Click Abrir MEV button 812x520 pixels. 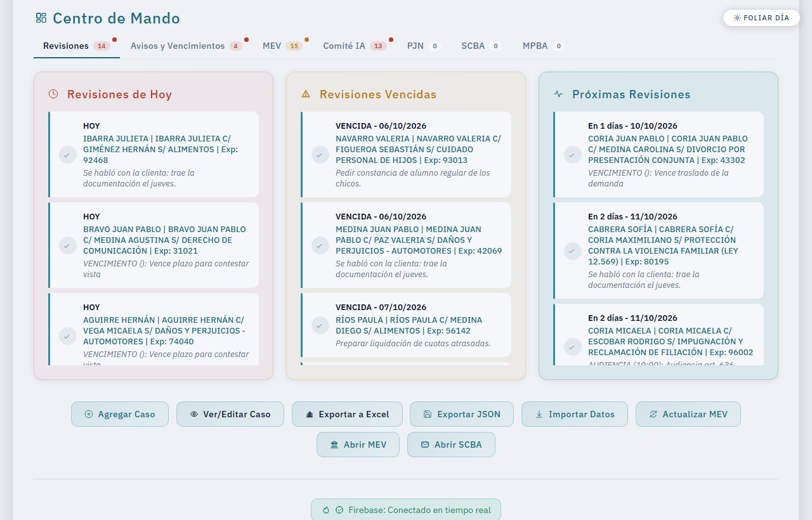pos(358,445)
